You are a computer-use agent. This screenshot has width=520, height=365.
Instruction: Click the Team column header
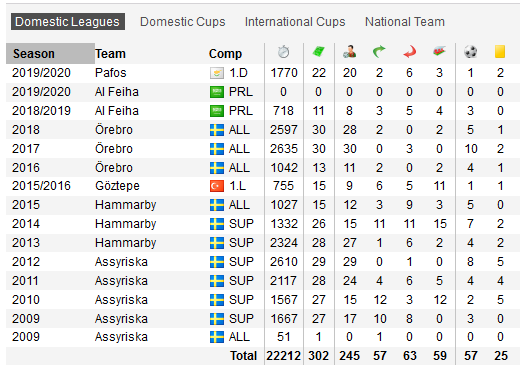point(110,54)
